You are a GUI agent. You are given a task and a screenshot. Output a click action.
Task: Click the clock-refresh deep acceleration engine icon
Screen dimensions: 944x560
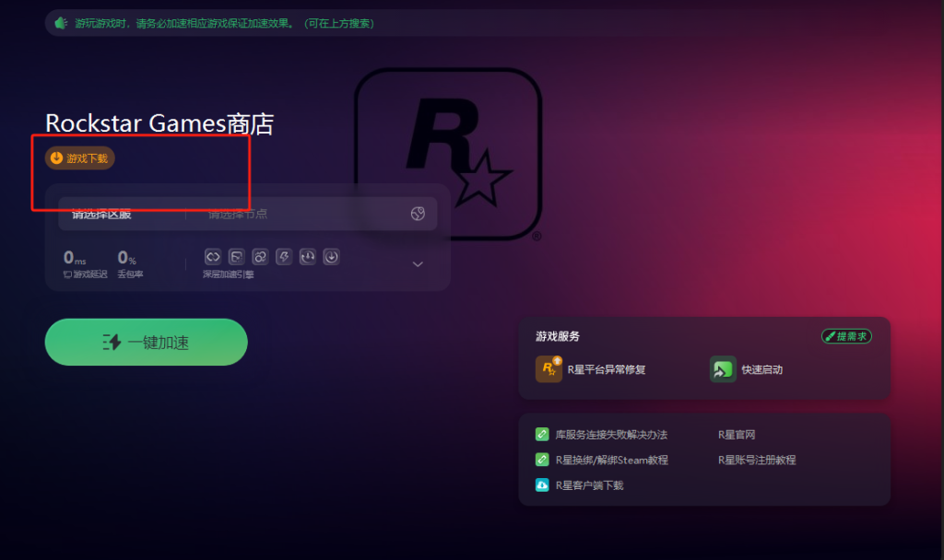click(308, 257)
